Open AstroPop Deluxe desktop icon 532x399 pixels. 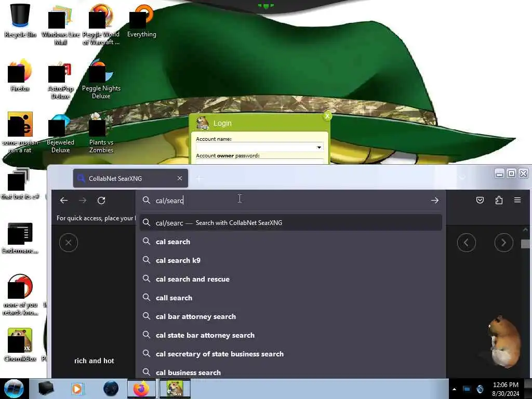click(x=60, y=80)
